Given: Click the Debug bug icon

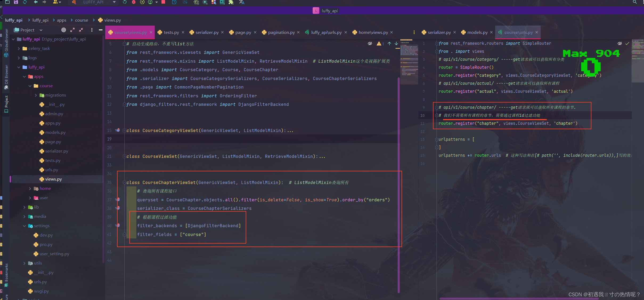Looking at the screenshot, I should tap(134, 2).
